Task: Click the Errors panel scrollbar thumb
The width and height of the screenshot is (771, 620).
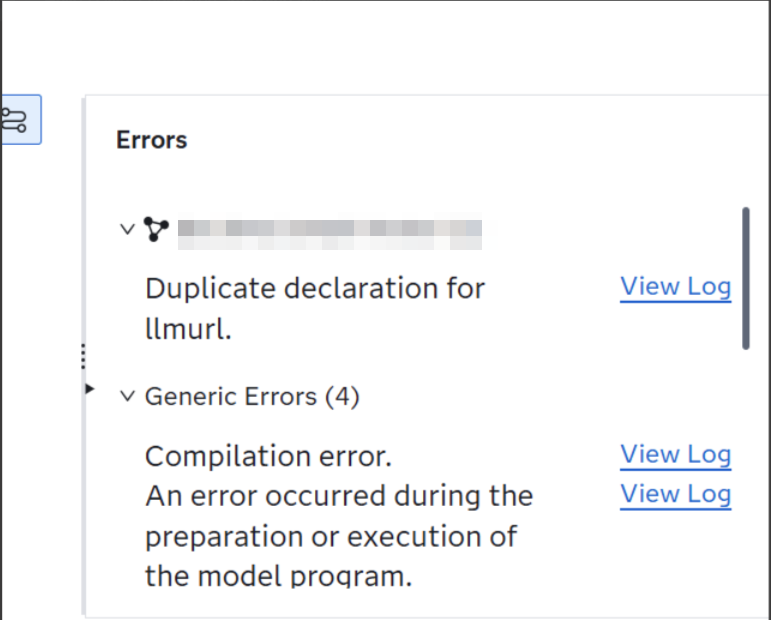Action: [x=745, y=277]
